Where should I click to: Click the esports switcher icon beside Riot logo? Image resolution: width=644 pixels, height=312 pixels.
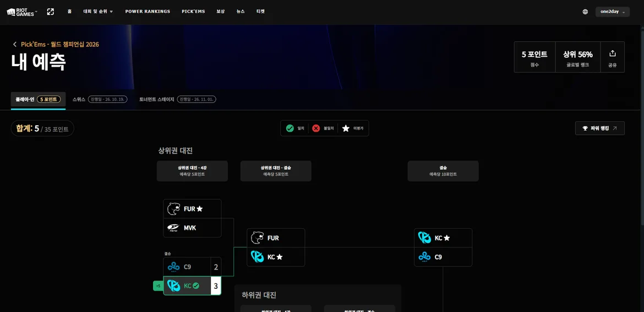click(x=51, y=12)
